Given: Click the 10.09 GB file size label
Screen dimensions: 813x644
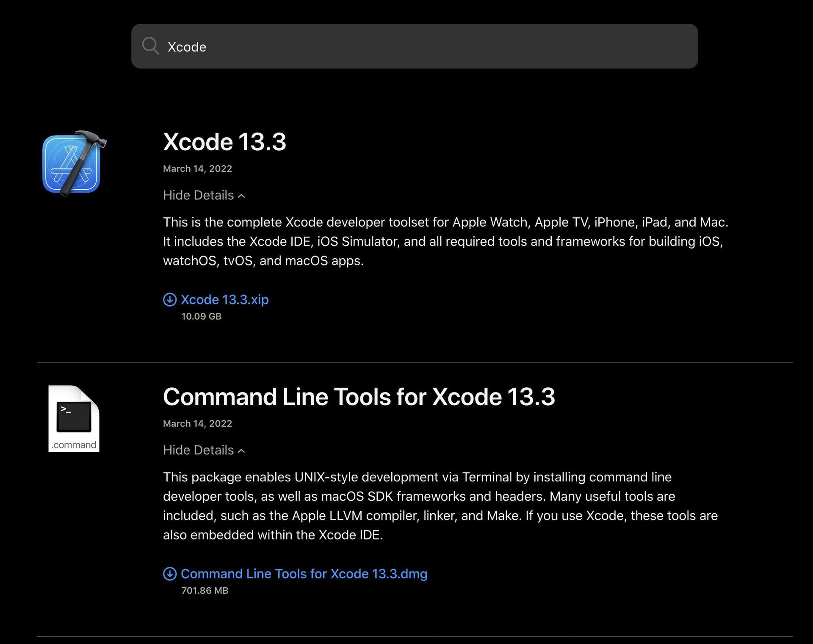Looking at the screenshot, I should [201, 316].
